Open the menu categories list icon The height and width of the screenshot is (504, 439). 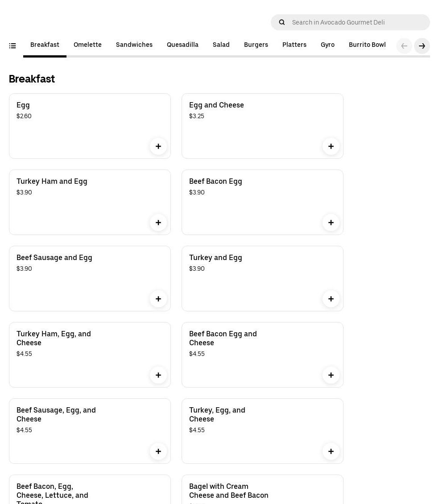tap(12, 45)
